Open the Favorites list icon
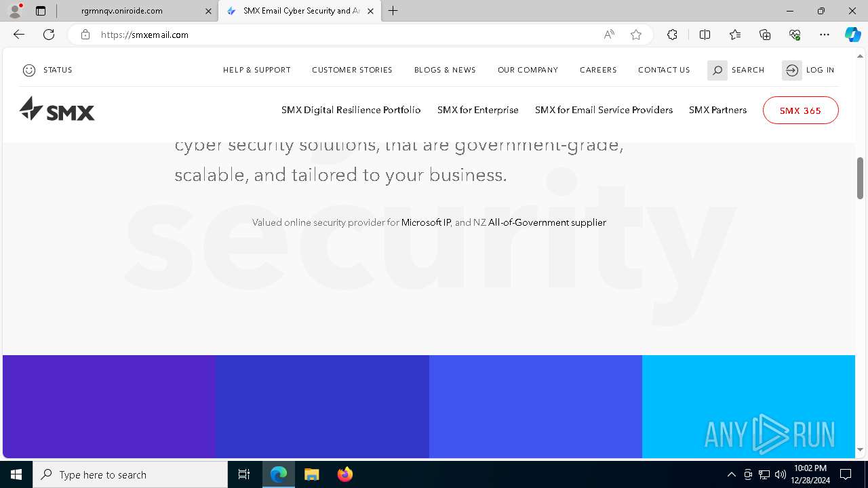Image resolution: width=868 pixels, height=488 pixels. click(735, 35)
